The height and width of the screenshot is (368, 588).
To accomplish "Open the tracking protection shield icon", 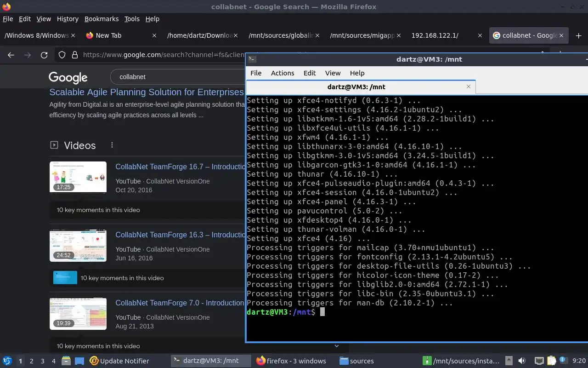I will (62, 55).
